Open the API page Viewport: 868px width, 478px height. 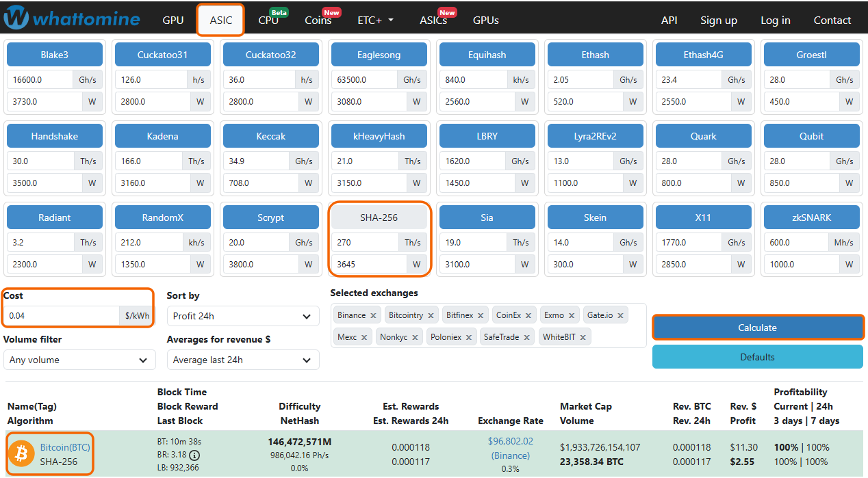669,21
